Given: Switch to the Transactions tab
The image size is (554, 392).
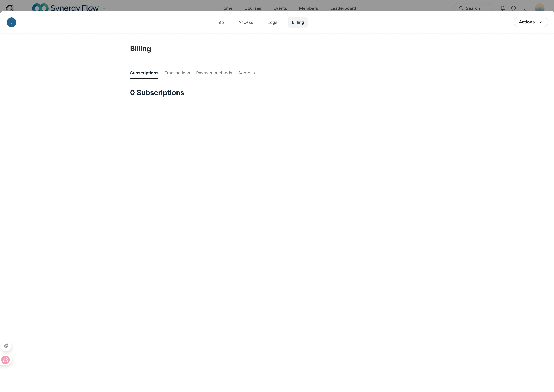Looking at the screenshot, I should [177, 73].
